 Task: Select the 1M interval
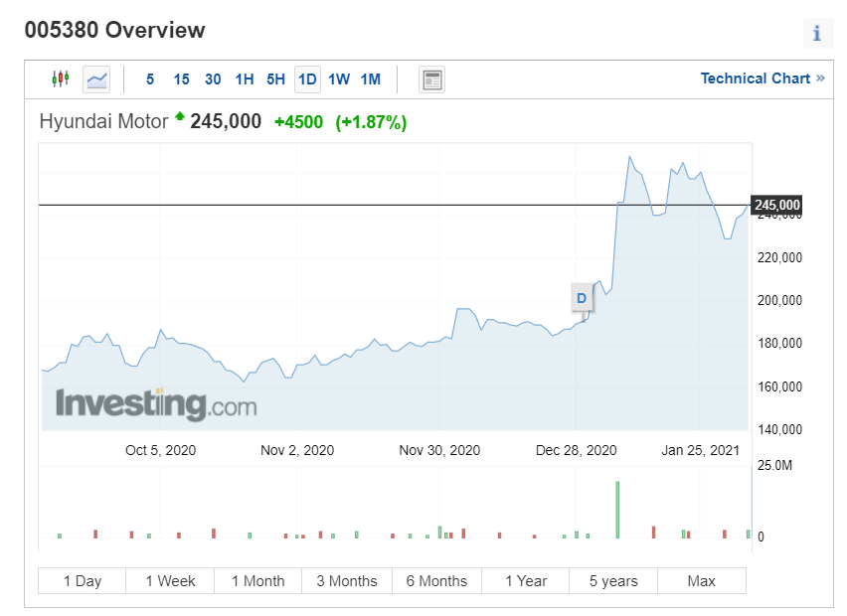(371, 79)
